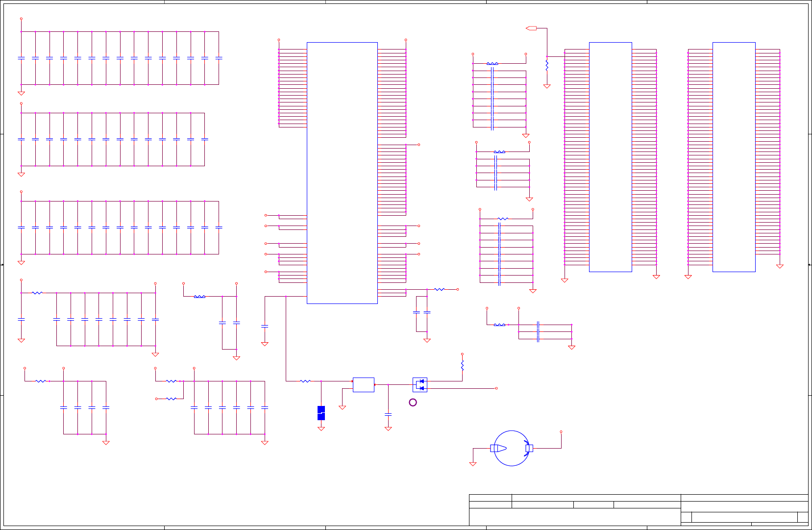This screenshot has width=812, height=530.
Task: Select the large central IC rectangle
Action: click(x=342, y=173)
